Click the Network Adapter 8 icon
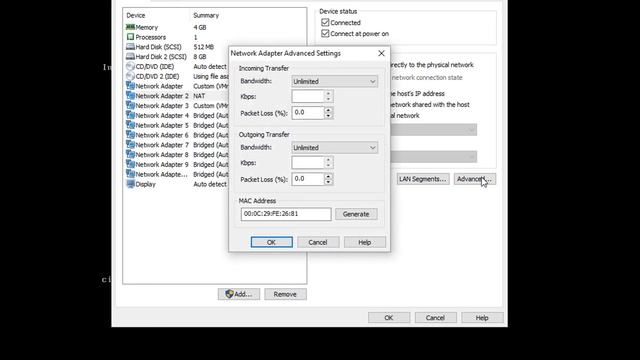This screenshot has width=640, height=360. tap(130, 154)
